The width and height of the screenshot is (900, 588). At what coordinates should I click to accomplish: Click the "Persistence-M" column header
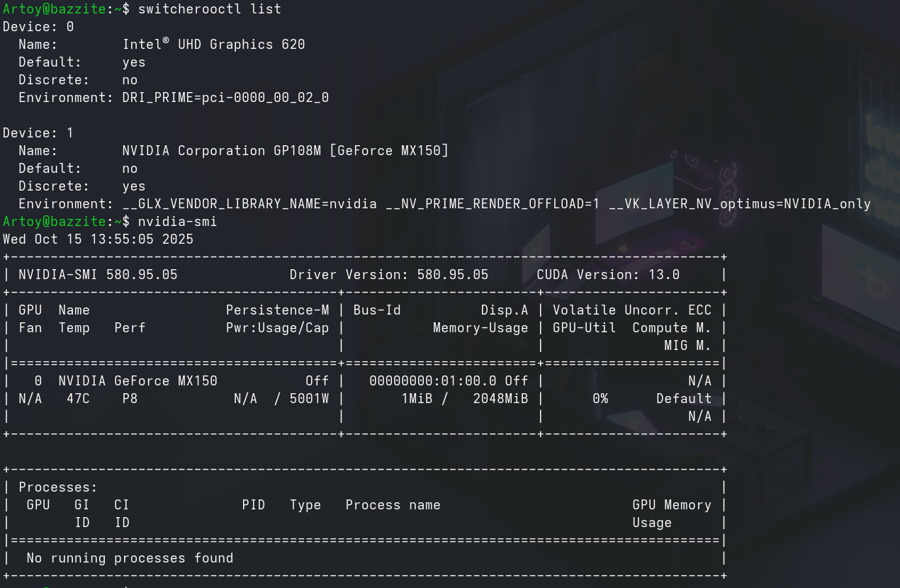[x=277, y=310]
